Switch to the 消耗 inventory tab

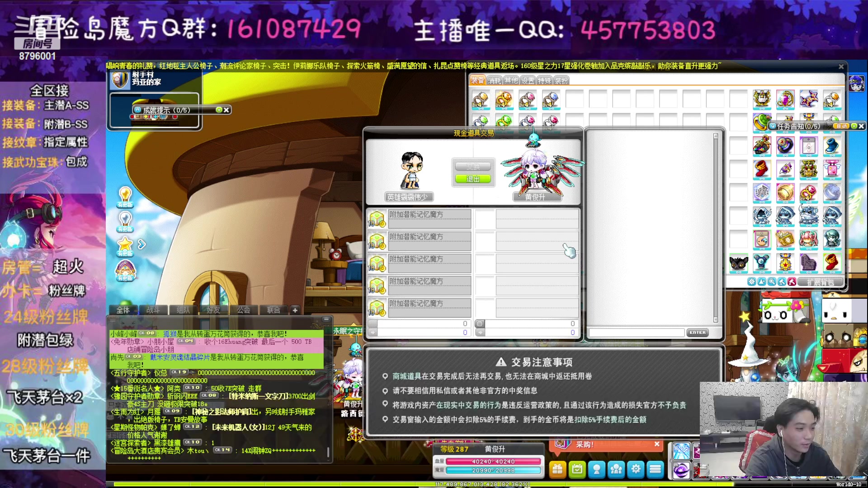pyautogui.click(x=495, y=80)
